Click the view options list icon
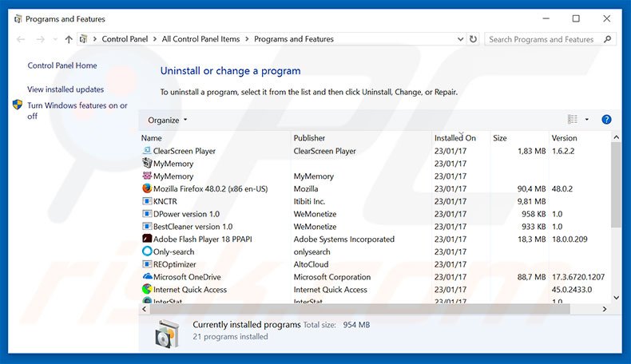 pyautogui.click(x=572, y=120)
